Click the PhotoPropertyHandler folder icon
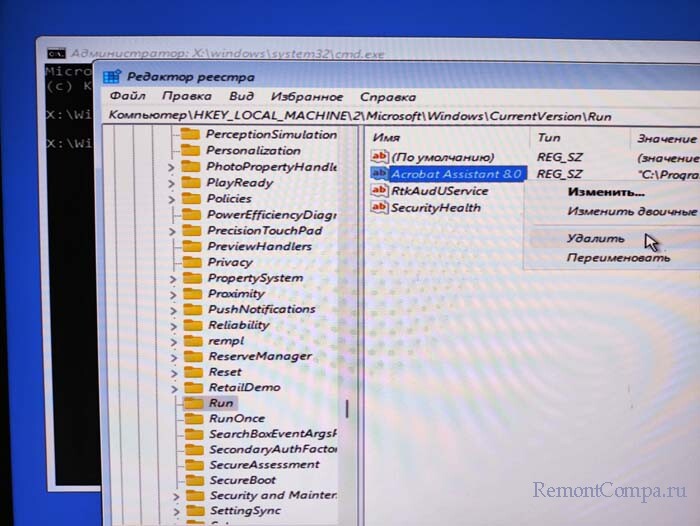The image size is (700, 526). point(191,167)
